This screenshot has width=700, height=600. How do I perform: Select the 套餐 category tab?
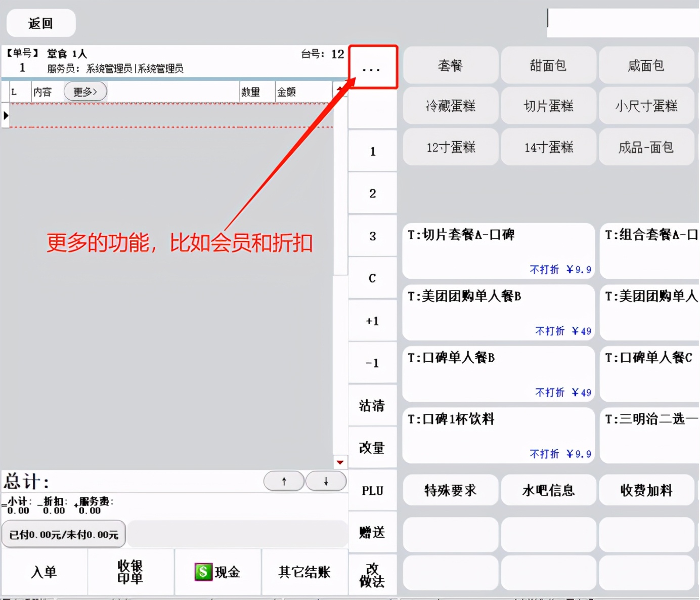point(450,65)
